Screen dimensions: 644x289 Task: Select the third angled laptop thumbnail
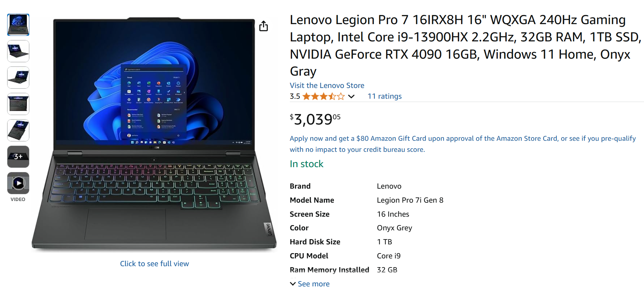pos(18,78)
